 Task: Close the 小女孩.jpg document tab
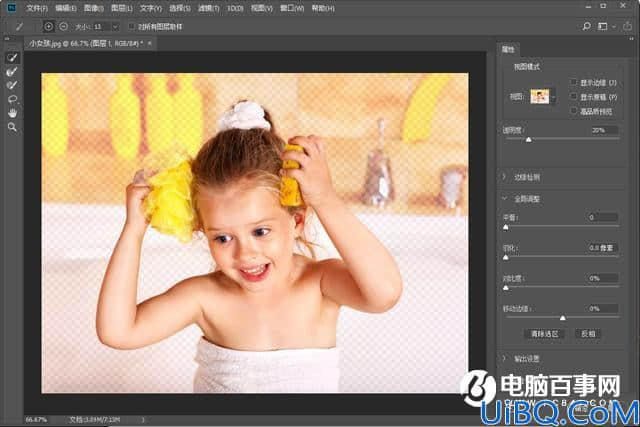coord(150,43)
